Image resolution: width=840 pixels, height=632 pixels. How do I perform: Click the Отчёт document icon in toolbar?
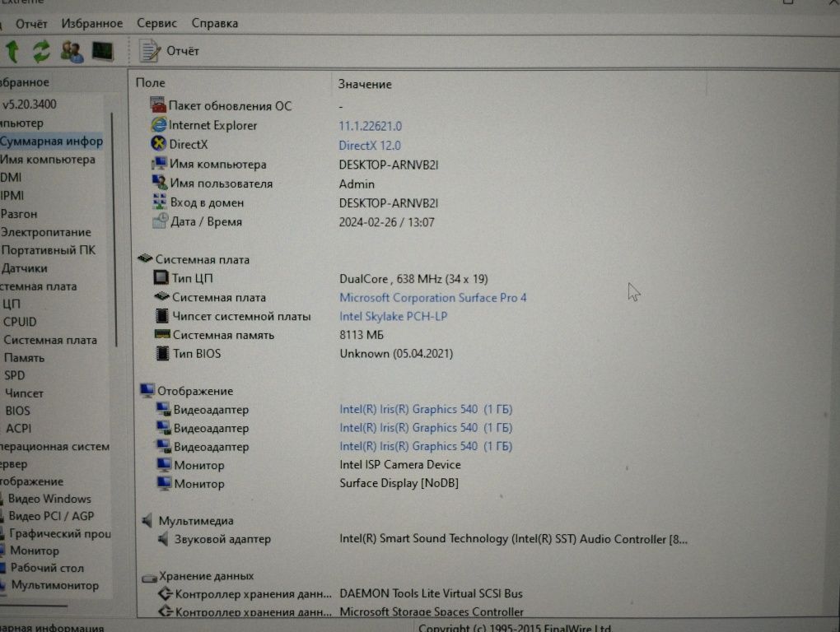(149, 51)
